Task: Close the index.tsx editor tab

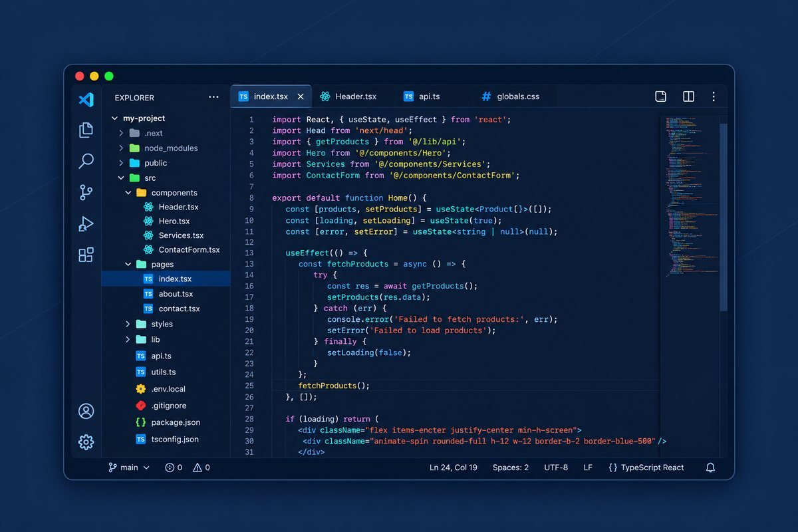Action: [x=301, y=96]
